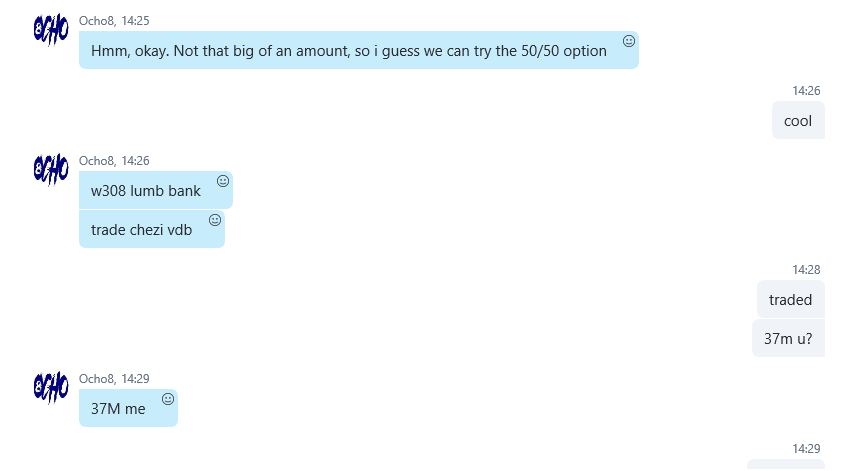841x471 pixels.
Task: Click the Ocho8, 14:25 sender label
Action: (114, 20)
